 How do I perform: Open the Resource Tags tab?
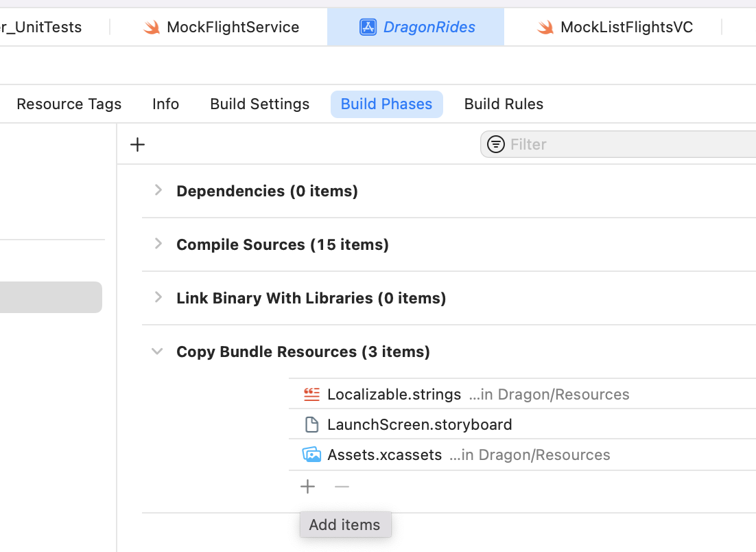pyautogui.click(x=69, y=104)
